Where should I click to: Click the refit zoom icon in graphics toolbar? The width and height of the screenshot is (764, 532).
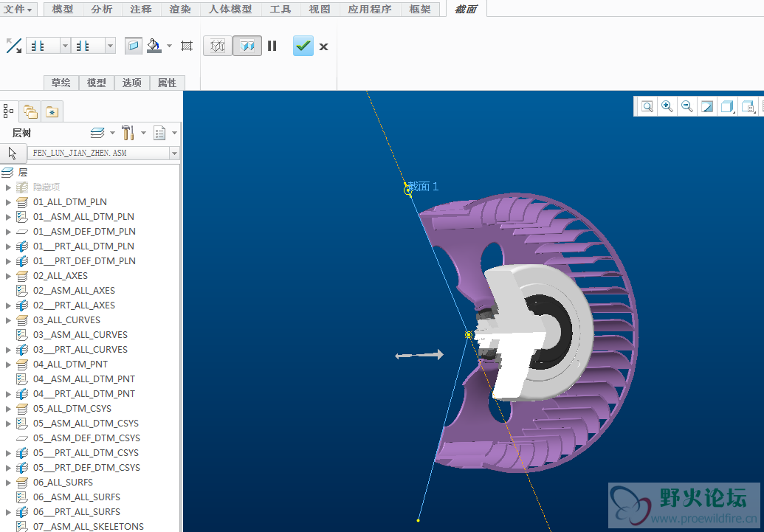pos(647,106)
